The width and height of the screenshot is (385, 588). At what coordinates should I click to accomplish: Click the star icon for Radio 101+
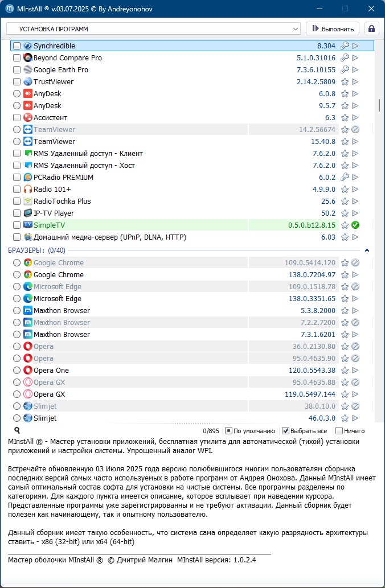345,190
